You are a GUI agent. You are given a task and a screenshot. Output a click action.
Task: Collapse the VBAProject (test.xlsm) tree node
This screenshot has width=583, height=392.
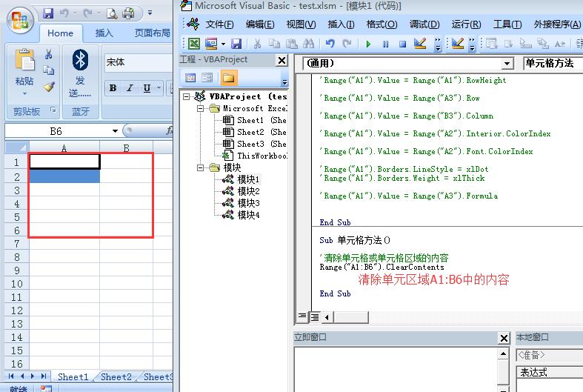click(186, 96)
